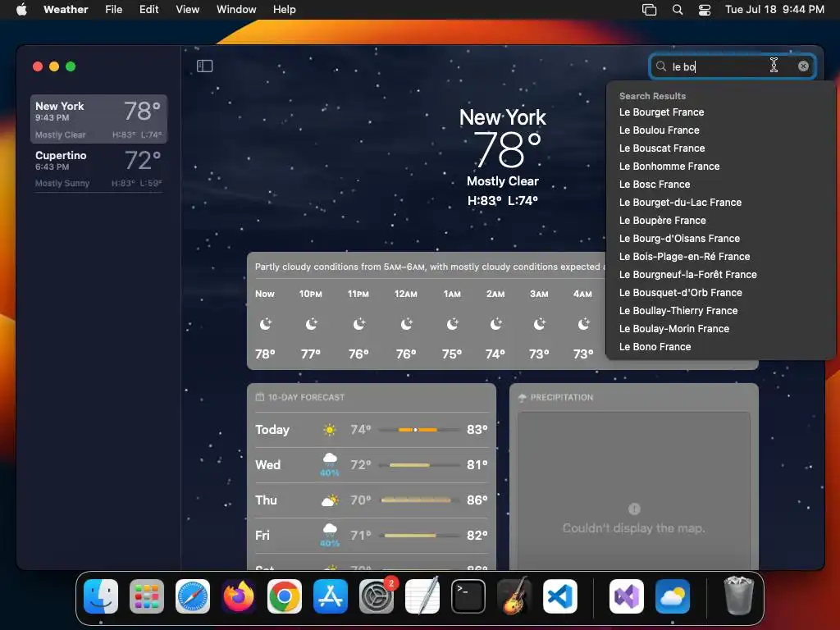Viewport: 840px width, 630px height.
Task: Open Firefox from the Dock
Action: tap(239, 596)
